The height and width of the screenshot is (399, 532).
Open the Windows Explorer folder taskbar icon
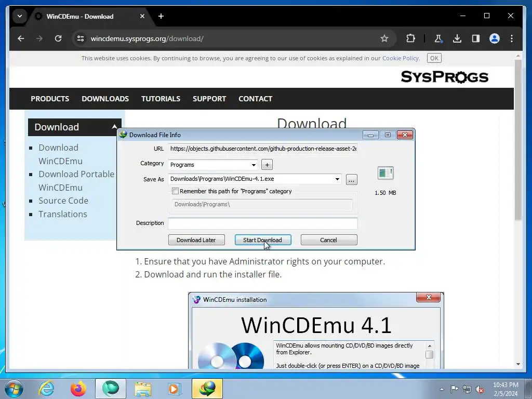tap(143, 389)
